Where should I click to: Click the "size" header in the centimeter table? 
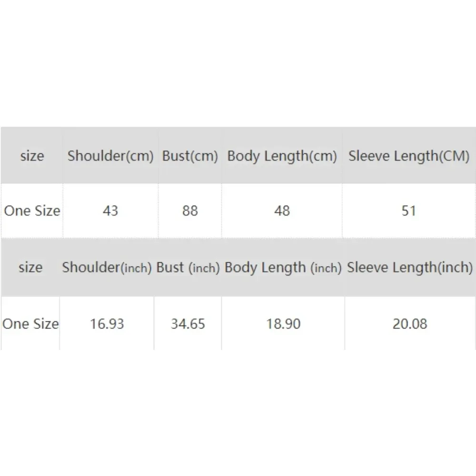coord(32,156)
